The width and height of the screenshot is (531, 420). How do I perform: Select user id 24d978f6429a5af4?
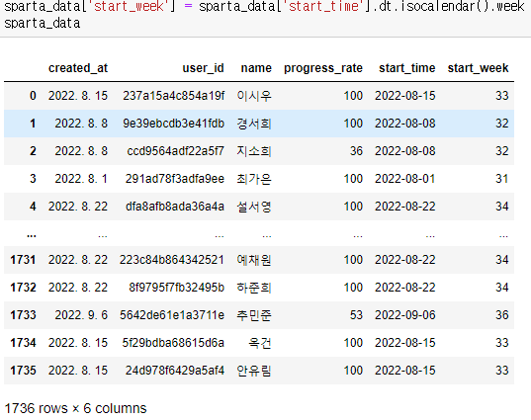click(175, 371)
